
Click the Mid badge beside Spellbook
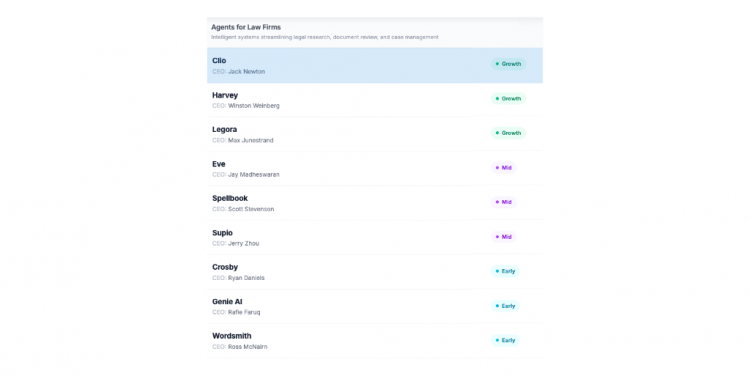click(x=504, y=202)
